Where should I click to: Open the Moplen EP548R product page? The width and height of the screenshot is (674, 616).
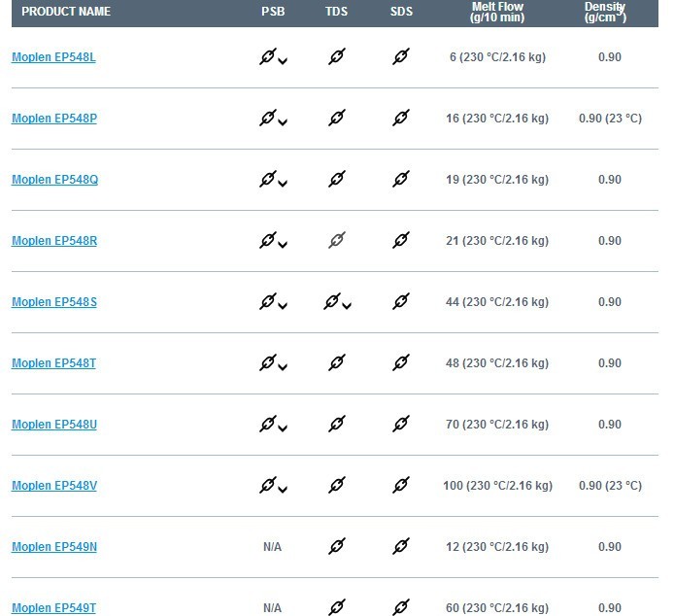54,240
